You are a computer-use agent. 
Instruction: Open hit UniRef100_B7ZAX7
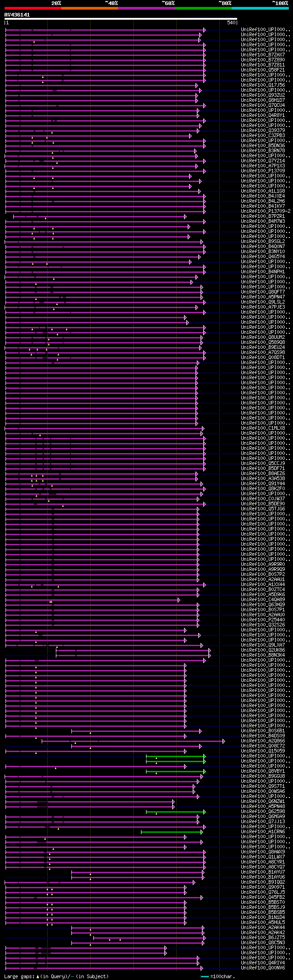pos(263,55)
